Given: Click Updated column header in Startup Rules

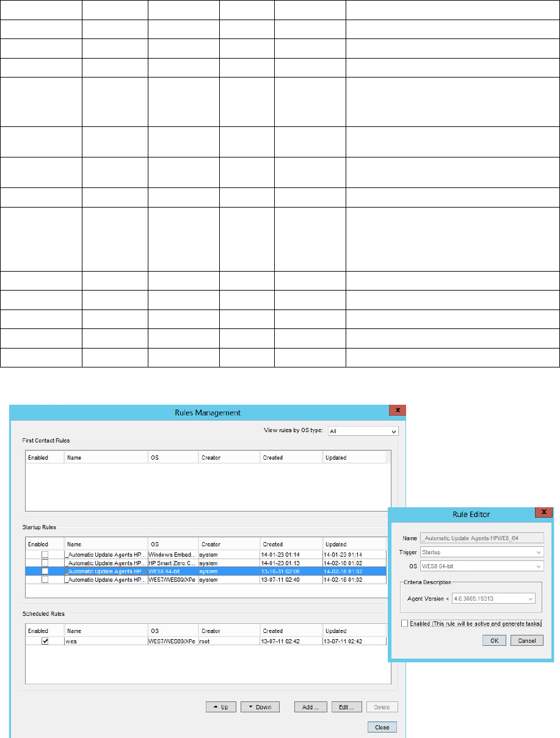Looking at the screenshot, I should pyautogui.click(x=354, y=544).
